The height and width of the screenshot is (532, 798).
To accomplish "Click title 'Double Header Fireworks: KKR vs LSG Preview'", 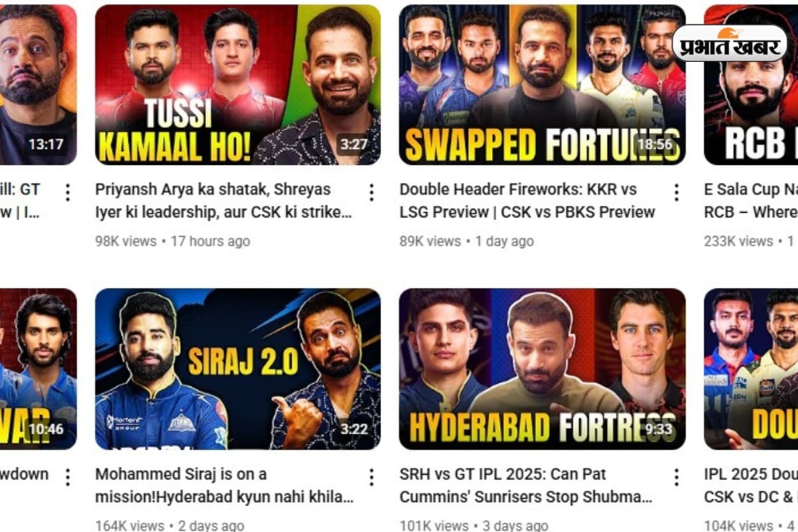I will [x=527, y=201].
